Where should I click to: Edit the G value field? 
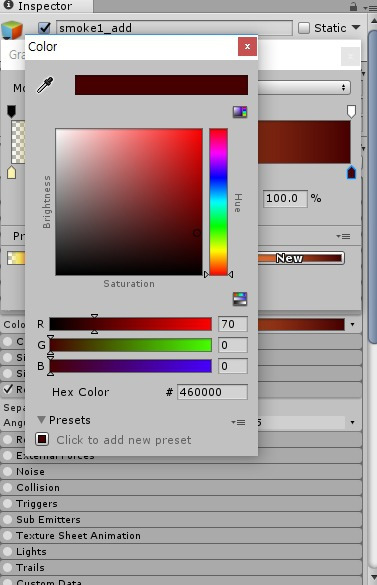(233, 345)
